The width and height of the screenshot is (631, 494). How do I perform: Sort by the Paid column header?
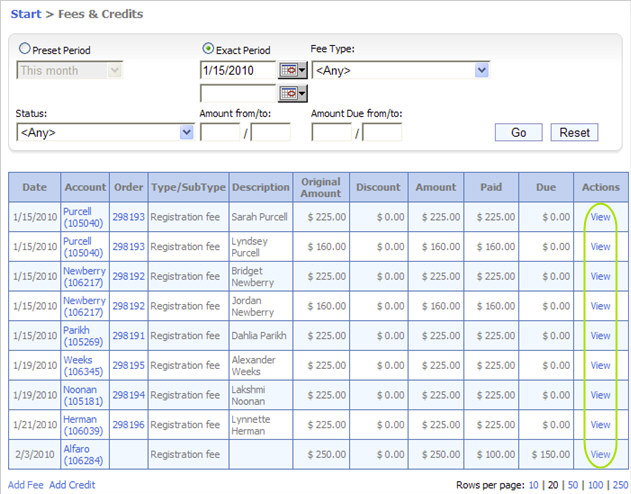[491, 187]
